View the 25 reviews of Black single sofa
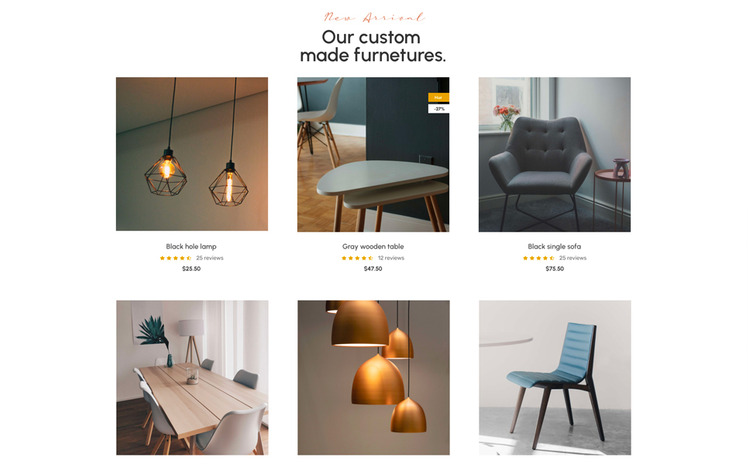The height and width of the screenshot is (465, 748). (572, 258)
